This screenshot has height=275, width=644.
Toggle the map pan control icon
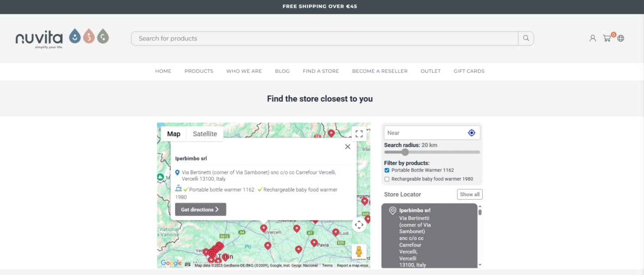coord(359,225)
